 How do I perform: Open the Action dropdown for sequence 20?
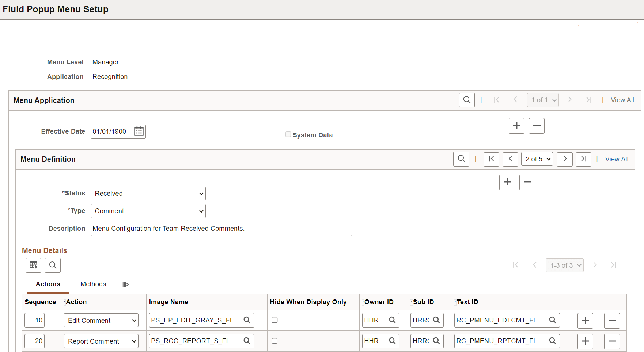pos(101,341)
